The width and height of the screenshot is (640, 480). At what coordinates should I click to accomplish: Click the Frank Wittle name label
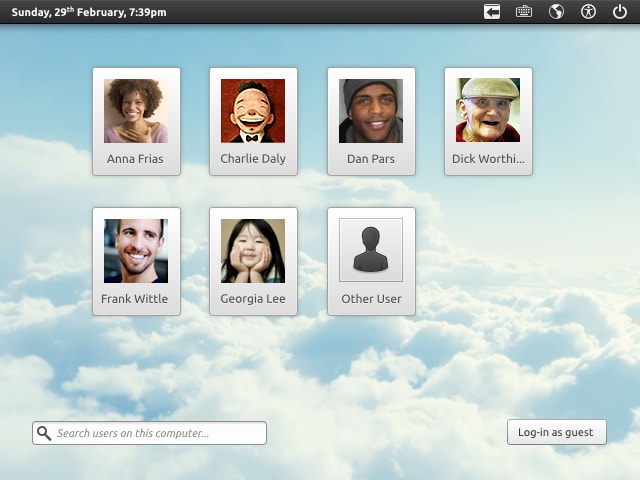pyautogui.click(x=135, y=299)
